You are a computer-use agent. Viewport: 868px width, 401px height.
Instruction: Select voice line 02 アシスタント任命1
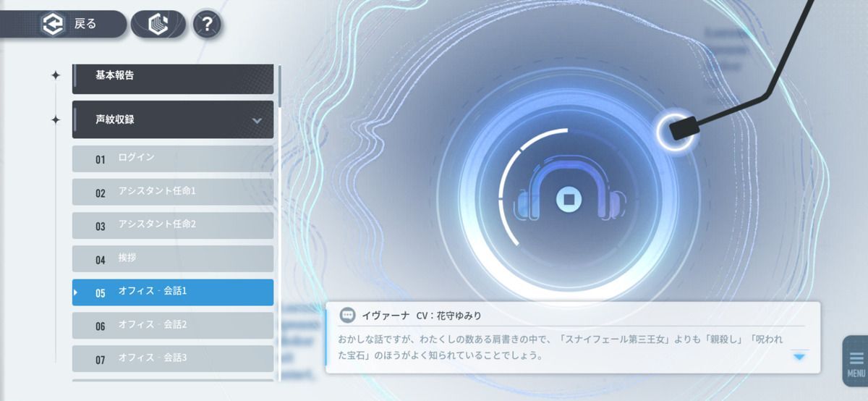172,193
